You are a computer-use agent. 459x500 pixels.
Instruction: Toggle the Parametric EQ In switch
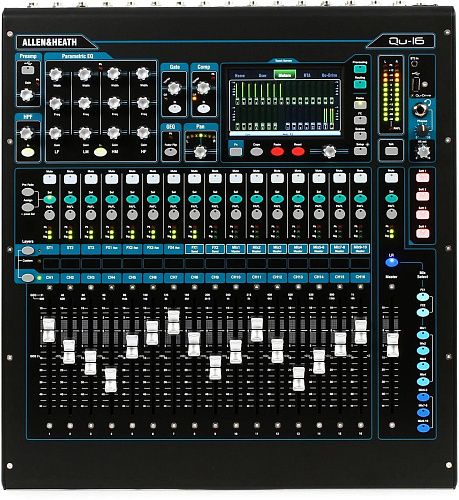[x=100, y=152]
